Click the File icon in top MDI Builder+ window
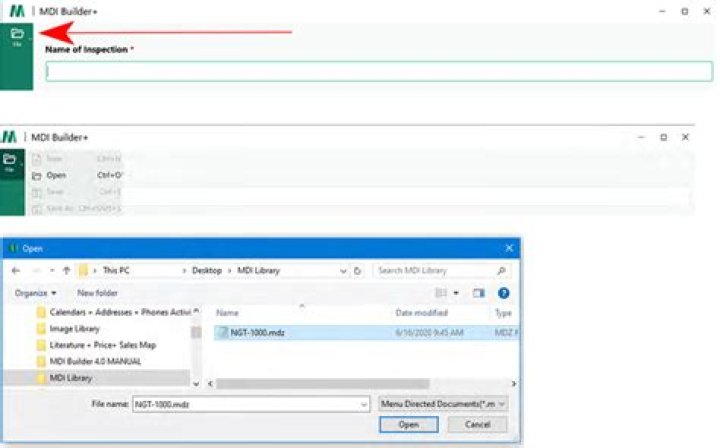This screenshot has height=448, width=720. point(17,37)
